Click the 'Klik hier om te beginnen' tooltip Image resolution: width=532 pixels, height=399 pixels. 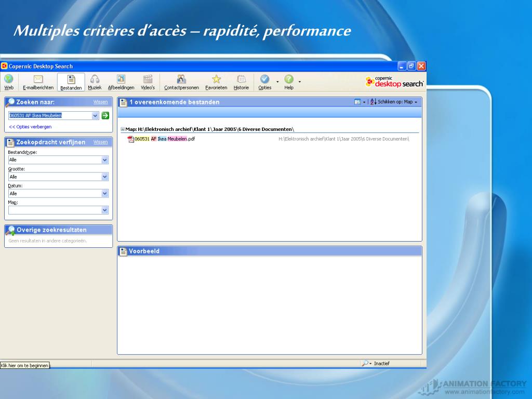[x=25, y=365]
